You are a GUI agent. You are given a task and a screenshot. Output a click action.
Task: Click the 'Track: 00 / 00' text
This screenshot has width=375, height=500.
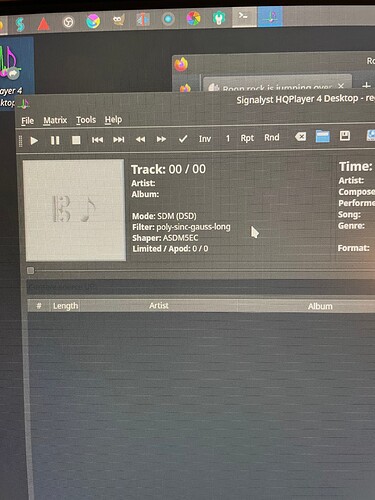[x=168, y=169]
